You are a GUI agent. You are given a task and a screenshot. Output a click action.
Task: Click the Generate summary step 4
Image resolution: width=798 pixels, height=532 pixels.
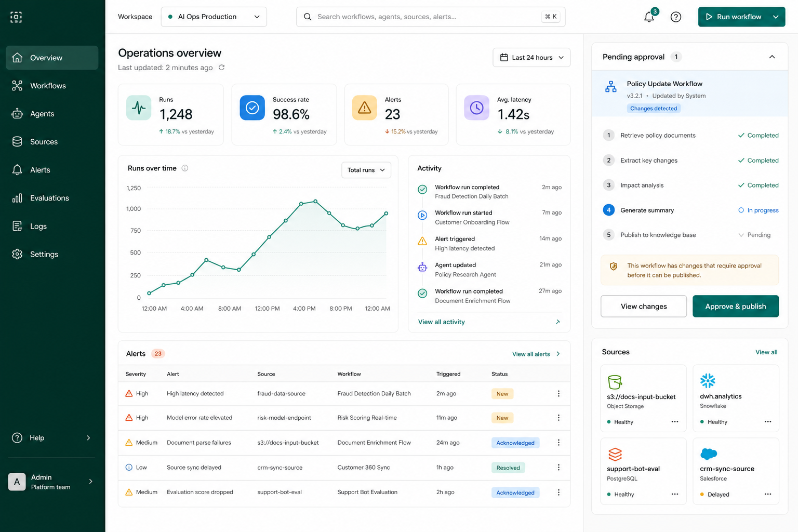tap(690, 210)
